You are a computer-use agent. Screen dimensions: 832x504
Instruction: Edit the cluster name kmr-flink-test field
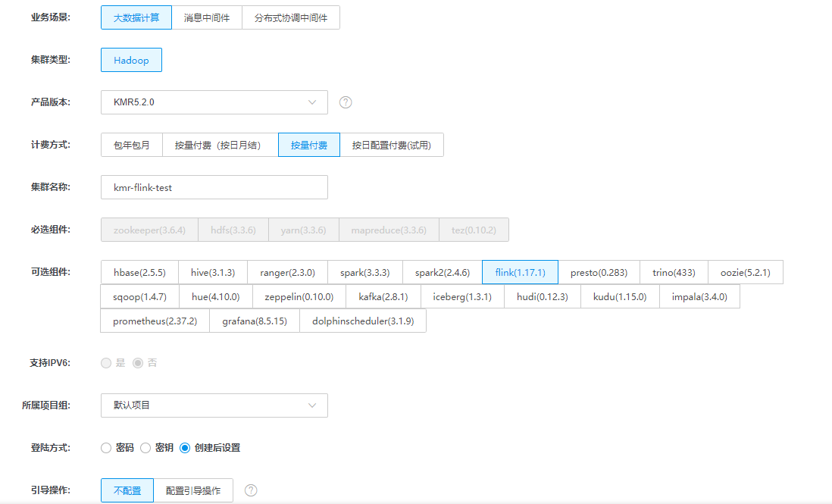coord(214,187)
